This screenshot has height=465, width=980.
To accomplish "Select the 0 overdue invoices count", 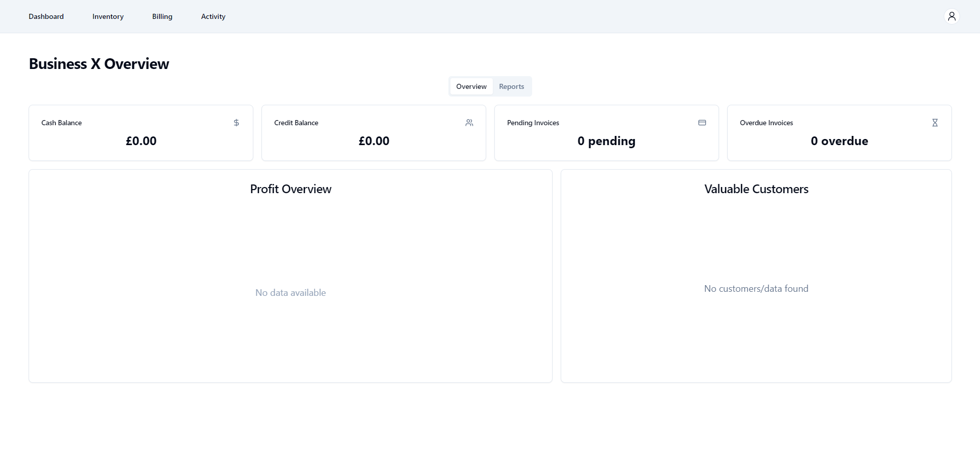I will point(839,141).
